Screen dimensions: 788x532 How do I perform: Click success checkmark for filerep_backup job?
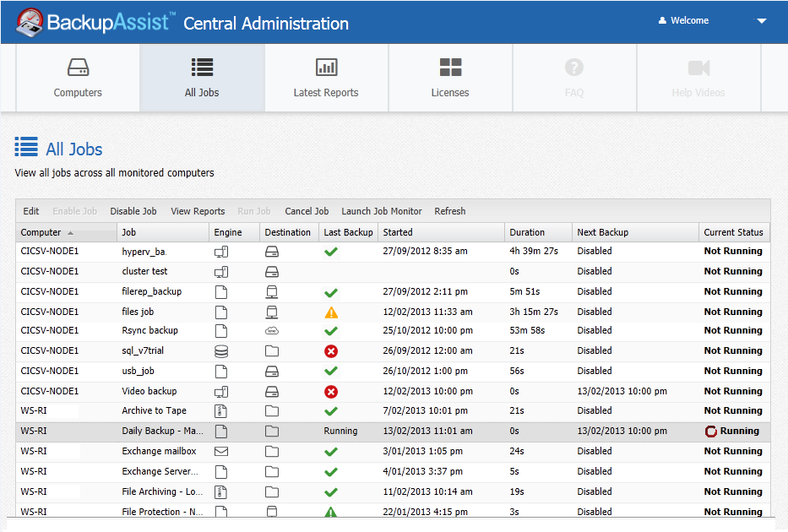point(331,292)
